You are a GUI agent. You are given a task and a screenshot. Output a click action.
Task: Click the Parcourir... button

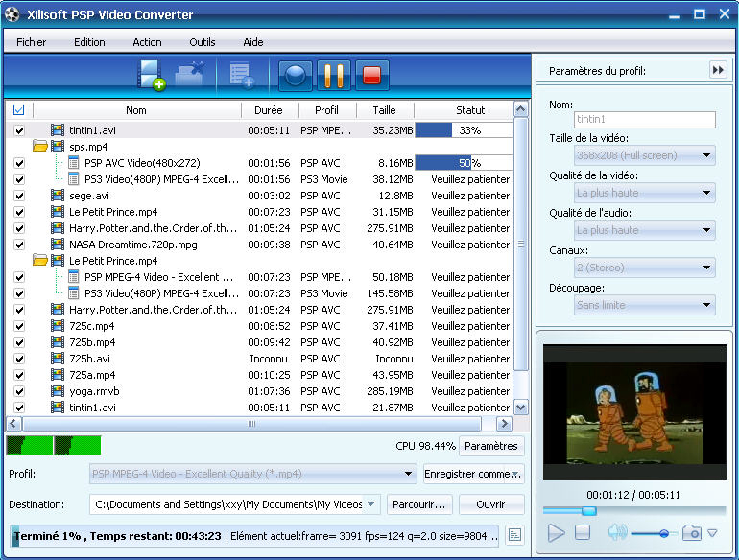(x=419, y=504)
